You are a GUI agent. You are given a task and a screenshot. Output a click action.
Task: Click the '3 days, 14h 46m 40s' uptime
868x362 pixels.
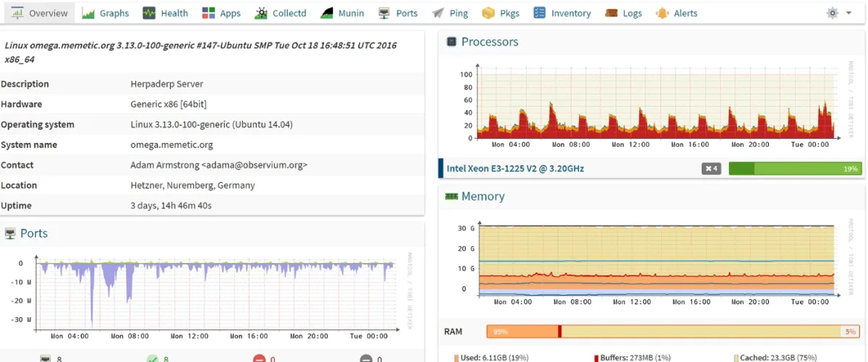171,205
